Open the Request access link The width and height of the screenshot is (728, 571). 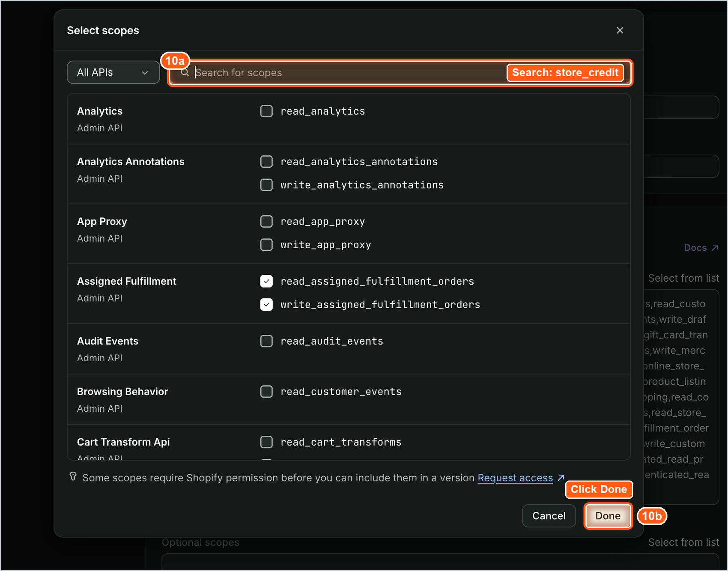(x=515, y=478)
